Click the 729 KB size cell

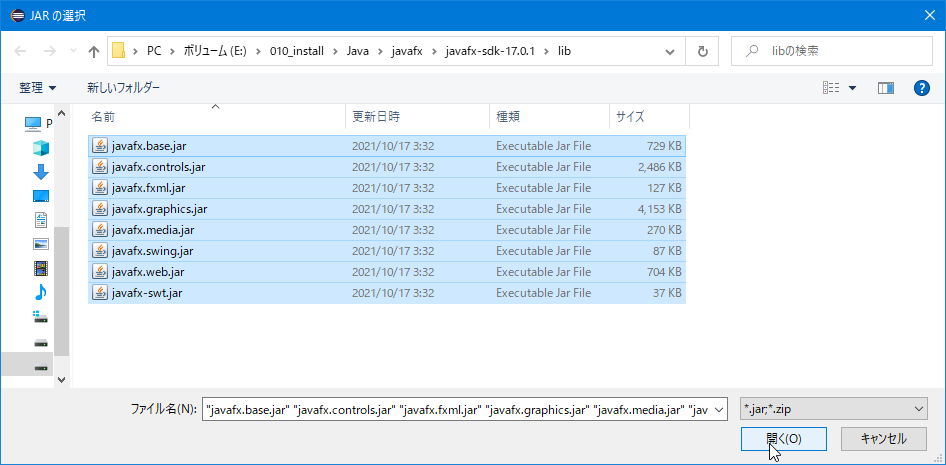(x=665, y=146)
